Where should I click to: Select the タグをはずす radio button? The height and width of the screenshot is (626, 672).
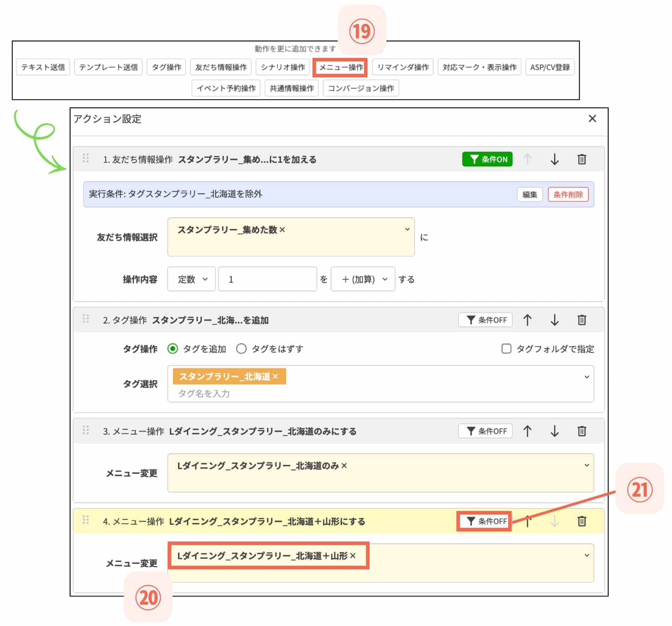pyautogui.click(x=241, y=349)
